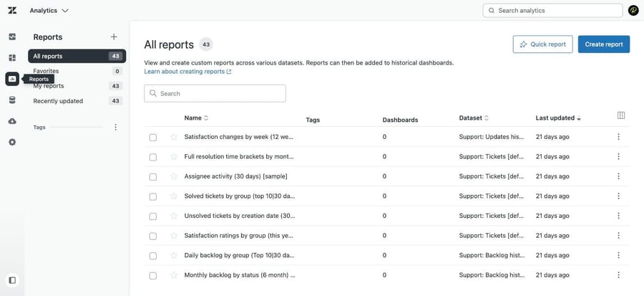Open options menu for Daily backlog by group
The image size is (644, 296).
click(618, 255)
